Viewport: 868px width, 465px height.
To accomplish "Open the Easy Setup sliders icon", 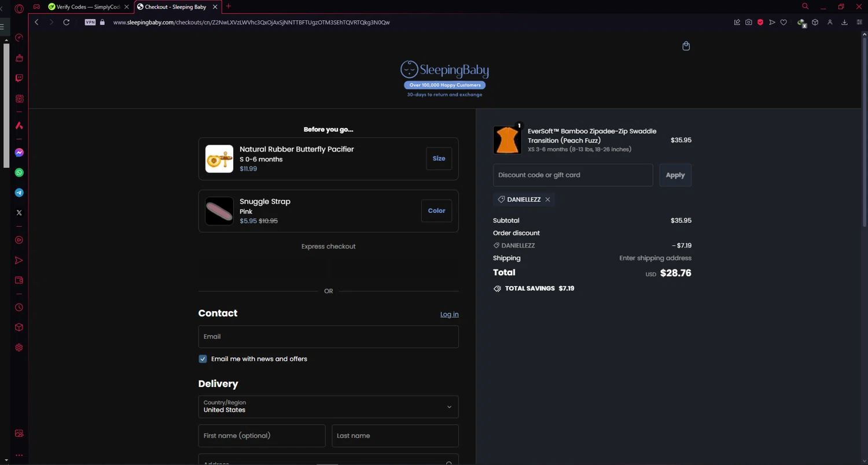I will pyautogui.click(x=859, y=23).
